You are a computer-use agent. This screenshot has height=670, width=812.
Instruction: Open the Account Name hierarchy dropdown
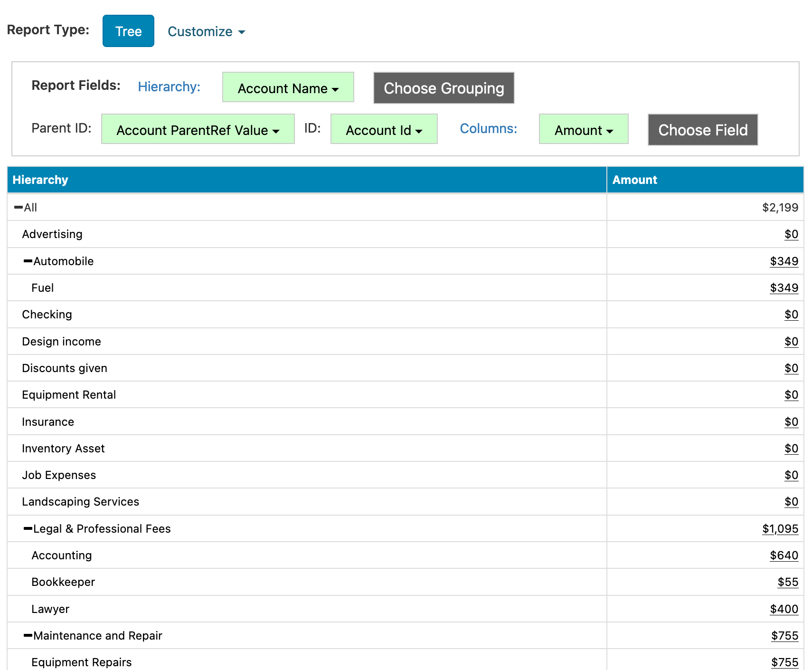pyautogui.click(x=288, y=88)
